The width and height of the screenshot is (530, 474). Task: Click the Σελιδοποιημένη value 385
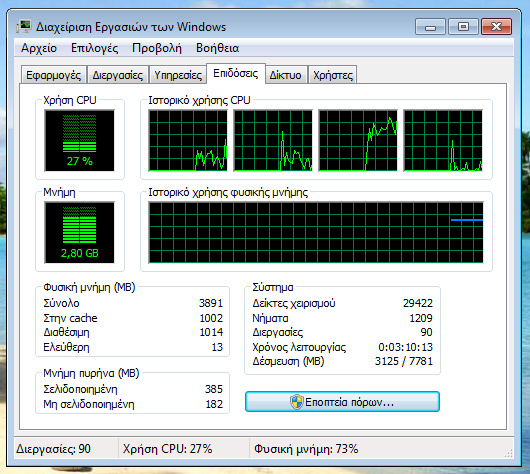(214, 389)
